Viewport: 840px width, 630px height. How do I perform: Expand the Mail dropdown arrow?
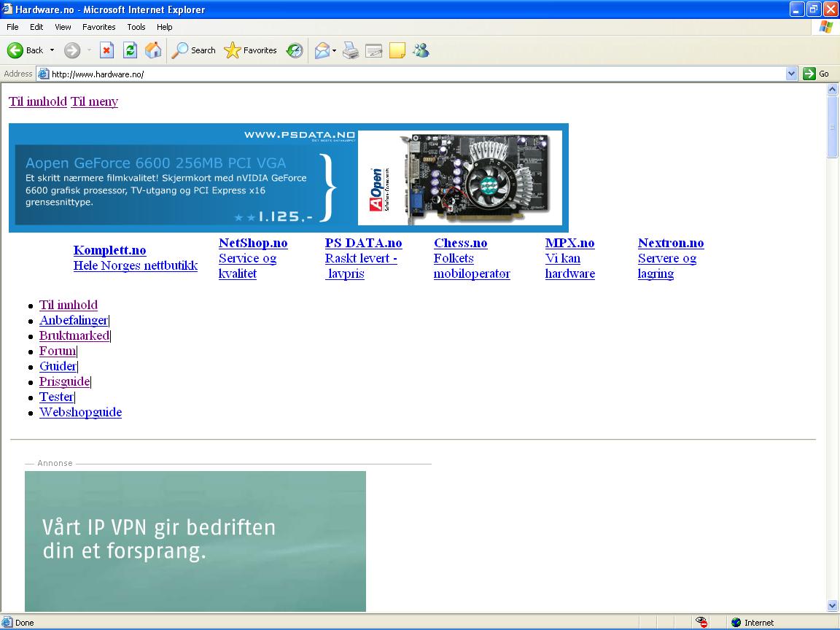point(334,50)
